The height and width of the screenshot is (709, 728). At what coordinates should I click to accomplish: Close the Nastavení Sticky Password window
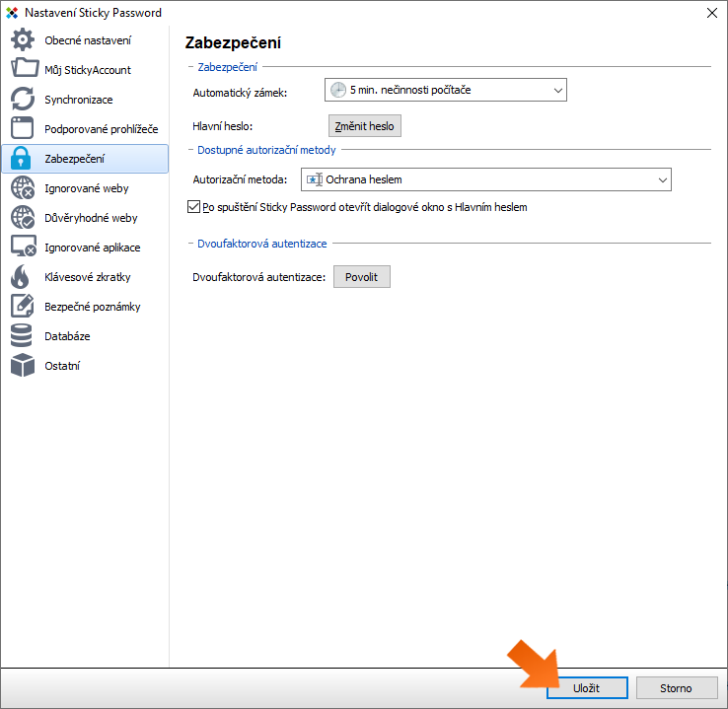coord(712,13)
